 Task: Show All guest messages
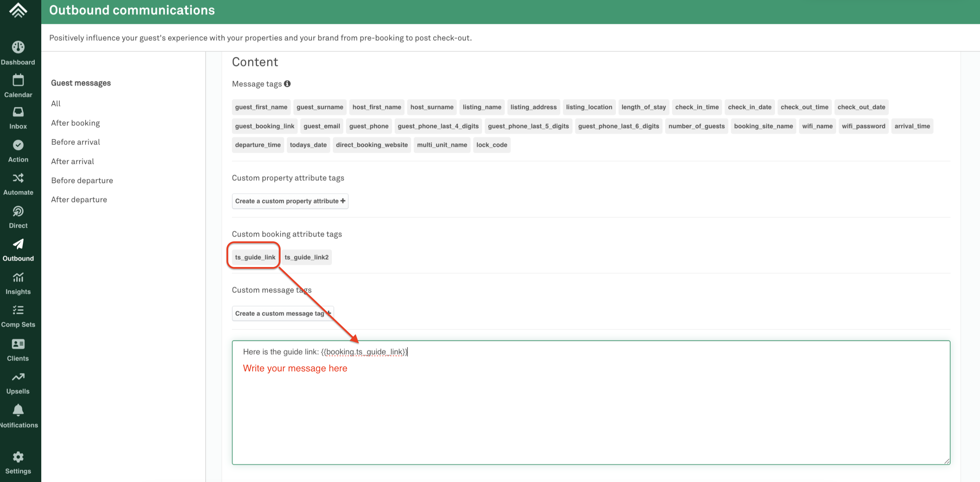click(55, 103)
